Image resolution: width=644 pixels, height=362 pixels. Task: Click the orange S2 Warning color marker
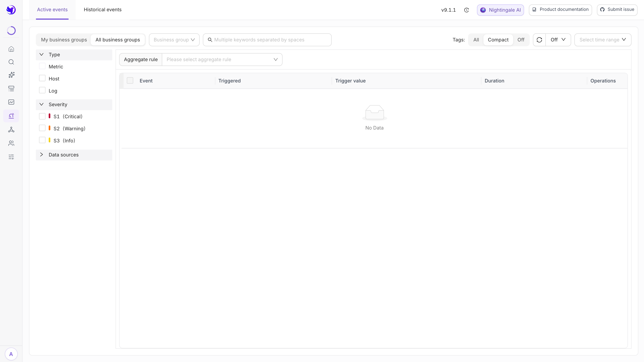click(50, 128)
